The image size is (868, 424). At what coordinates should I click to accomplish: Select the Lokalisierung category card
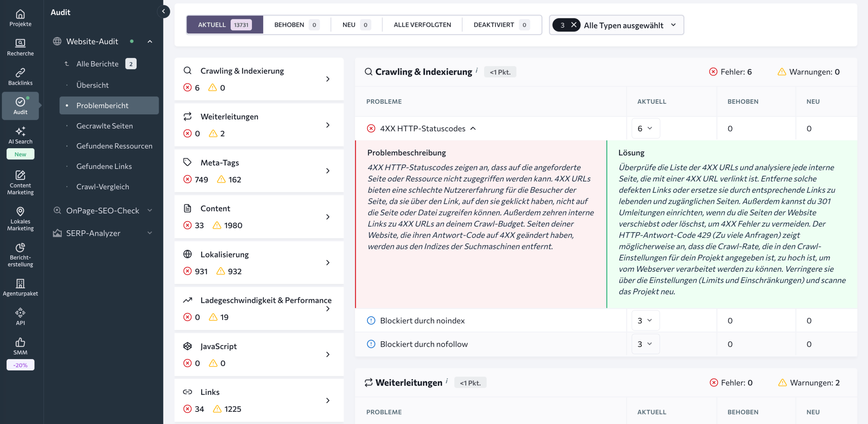(259, 262)
